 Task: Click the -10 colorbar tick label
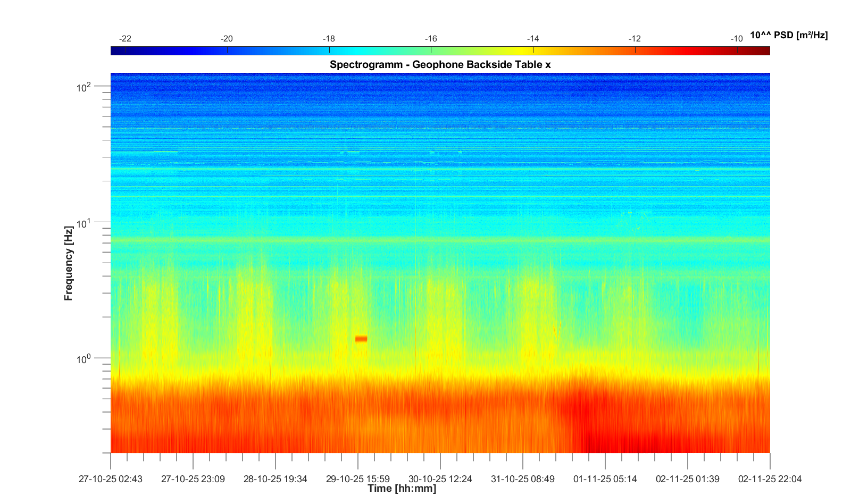737,39
